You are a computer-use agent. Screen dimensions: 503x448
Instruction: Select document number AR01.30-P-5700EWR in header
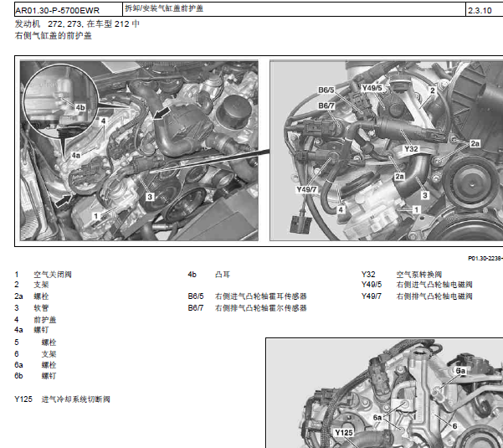pyautogui.click(x=58, y=11)
